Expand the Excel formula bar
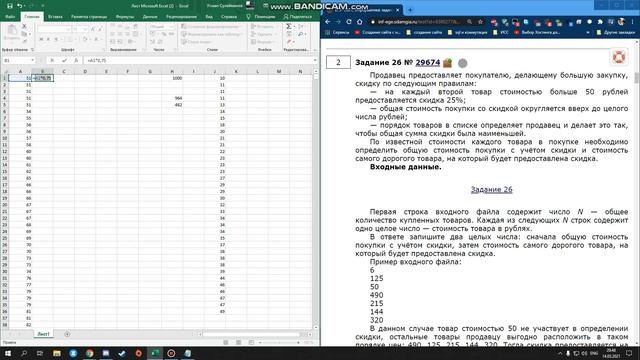The height and width of the screenshot is (360, 640). 315,60
